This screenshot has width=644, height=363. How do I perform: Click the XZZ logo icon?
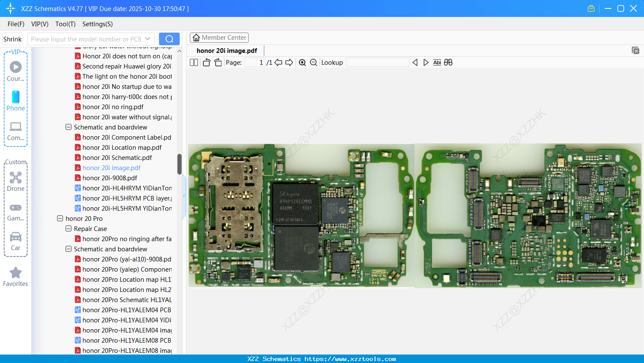10,8
